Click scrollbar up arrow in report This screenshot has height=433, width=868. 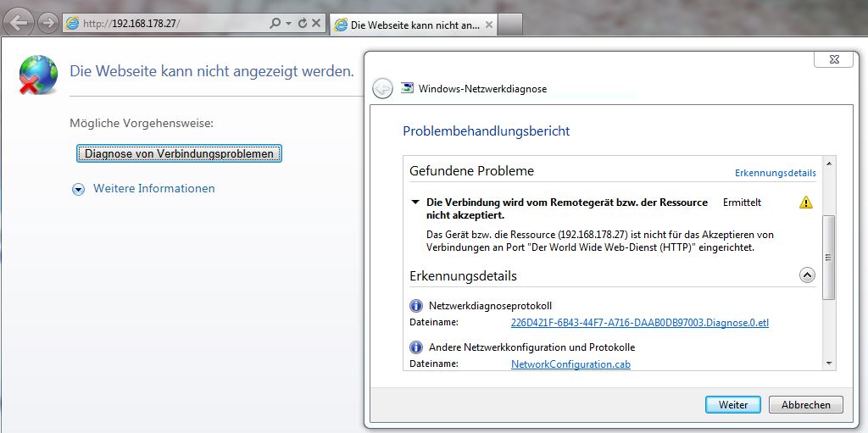click(x=829, y=164)
